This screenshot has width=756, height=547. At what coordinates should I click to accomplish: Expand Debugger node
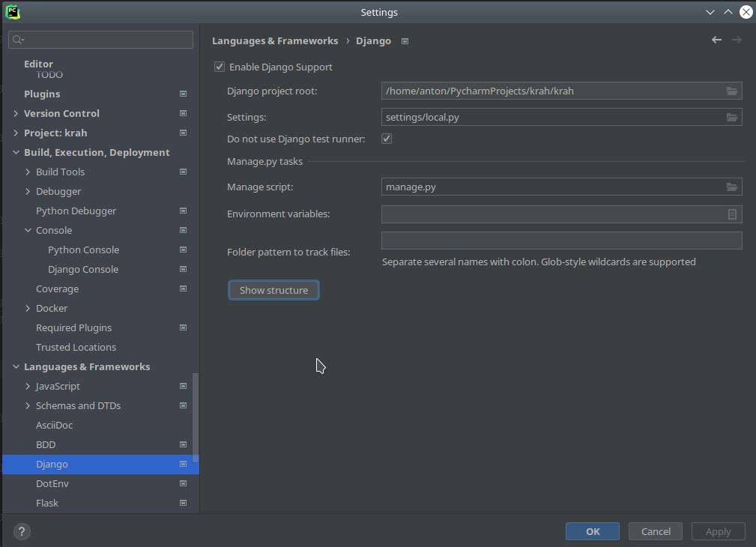28,192
